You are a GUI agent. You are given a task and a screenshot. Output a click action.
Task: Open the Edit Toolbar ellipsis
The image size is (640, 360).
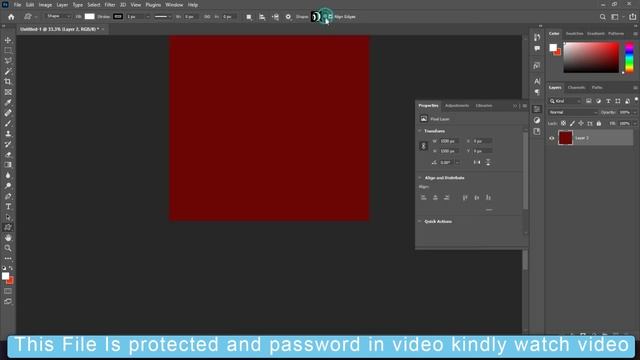tap(8, 258)
